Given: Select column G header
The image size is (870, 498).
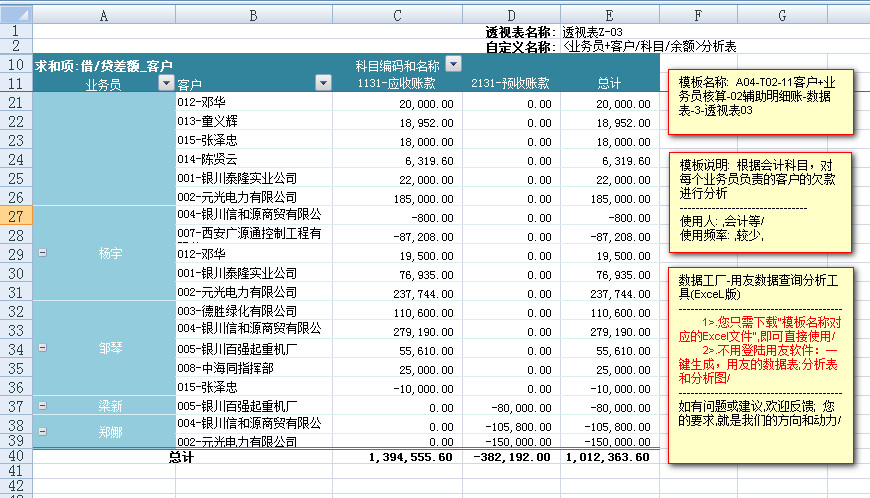Looking at the screenshot, I should click(781, 15).
